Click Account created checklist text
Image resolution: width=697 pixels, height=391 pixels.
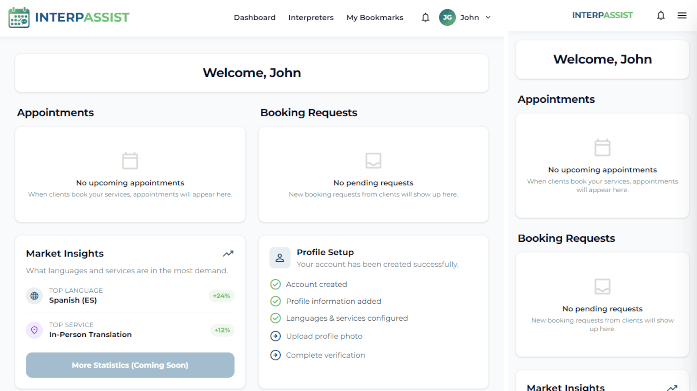316,284
